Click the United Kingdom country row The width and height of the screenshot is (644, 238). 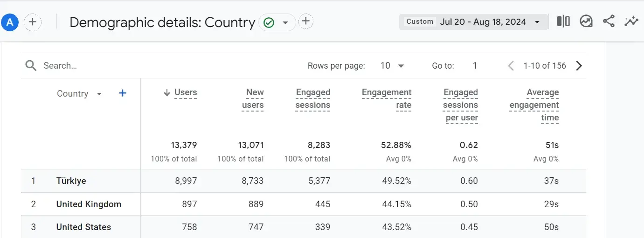click(x=304, y=204)
